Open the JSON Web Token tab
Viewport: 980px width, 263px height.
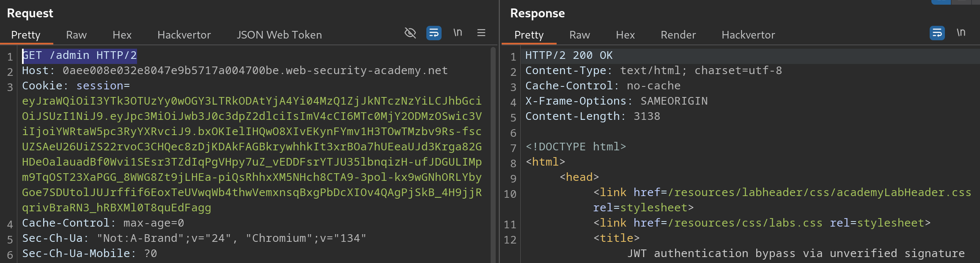[279, 35]
